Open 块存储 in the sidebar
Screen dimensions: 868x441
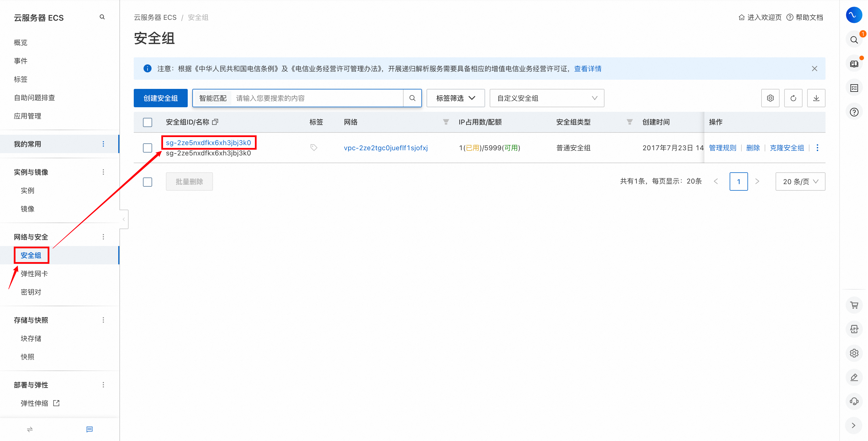31,339
